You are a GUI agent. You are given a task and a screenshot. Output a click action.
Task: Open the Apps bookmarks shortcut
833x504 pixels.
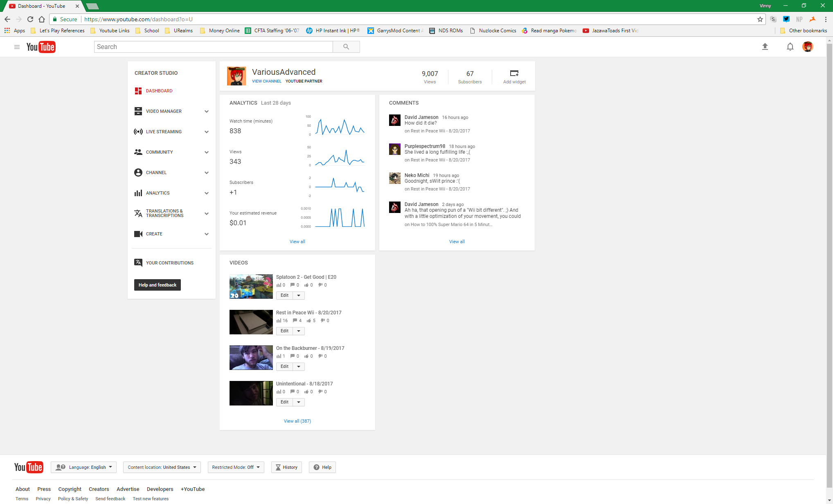(x=15, y=31)
